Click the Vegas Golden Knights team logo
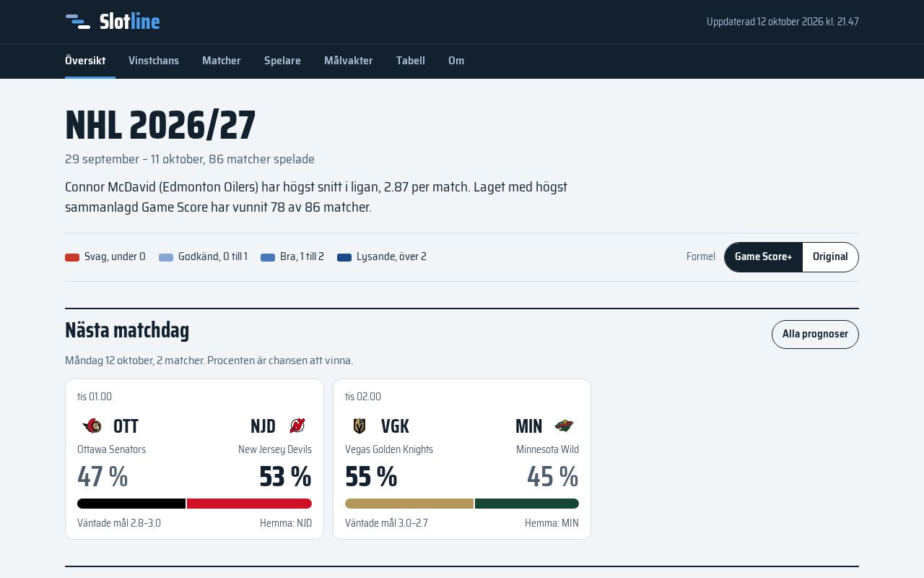 point(359,426)
